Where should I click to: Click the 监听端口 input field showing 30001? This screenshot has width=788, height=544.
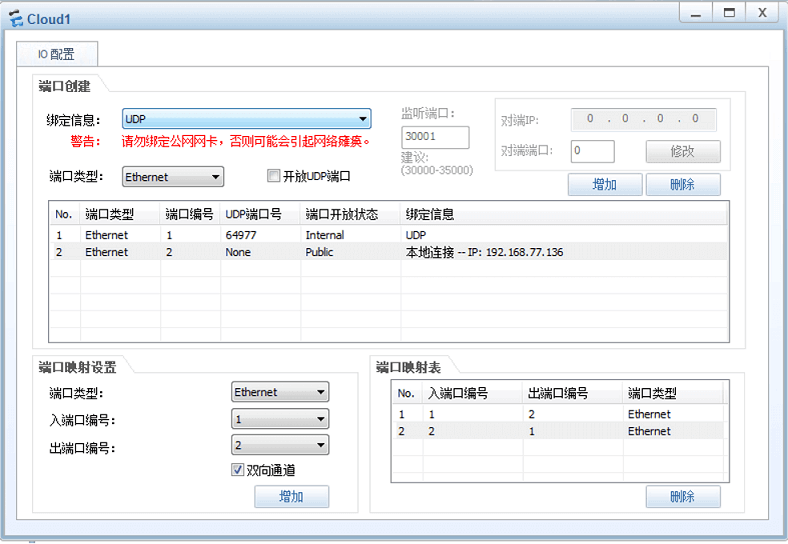tap(435, 138)
